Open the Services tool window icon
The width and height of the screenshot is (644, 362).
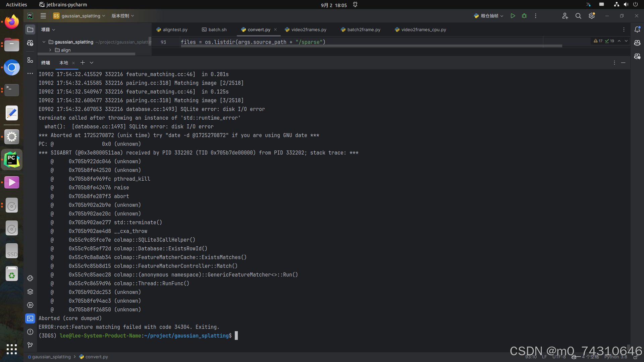point(30,305)
